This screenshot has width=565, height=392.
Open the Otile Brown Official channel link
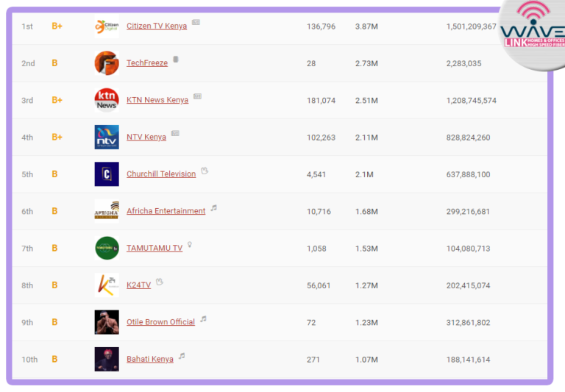(160, 322)
